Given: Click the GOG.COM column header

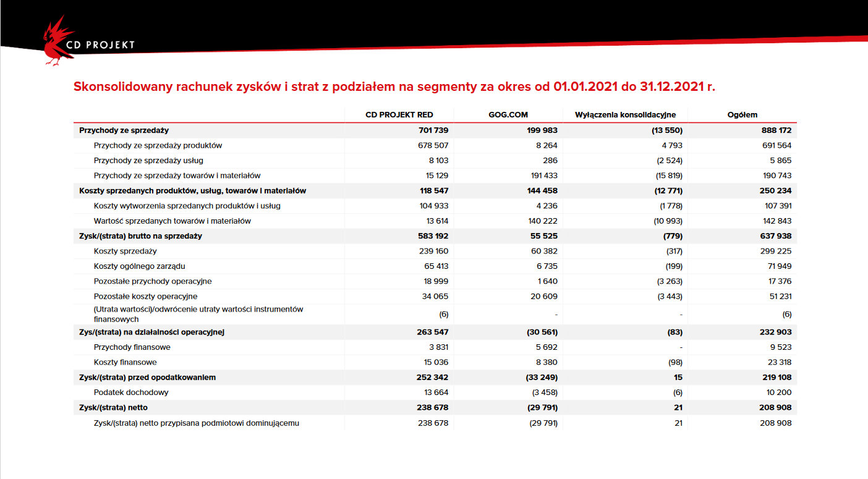Looking at the screenshot, I should tap(508, 115).
